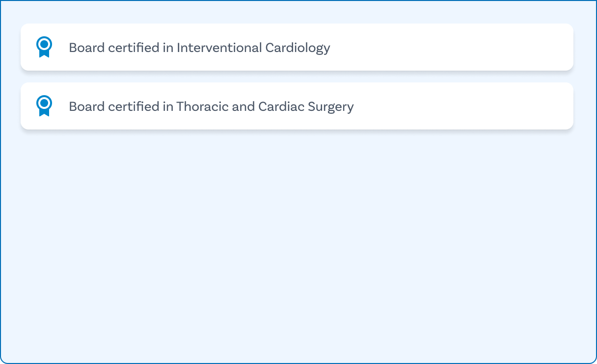
Task: Click the word "and" in the second card
Action: (243, 106)
